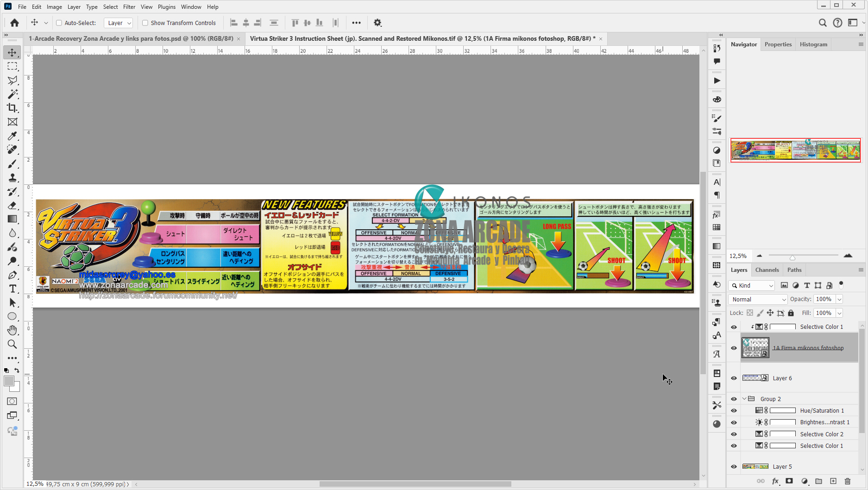The height and width of the screenshot is (490, 868).
Task: Open the Opacity slider dropdown arrow
Action: 839,299
